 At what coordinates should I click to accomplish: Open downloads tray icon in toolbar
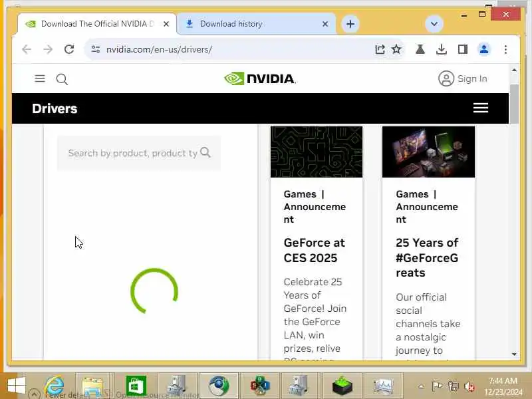tap(441, 49)
